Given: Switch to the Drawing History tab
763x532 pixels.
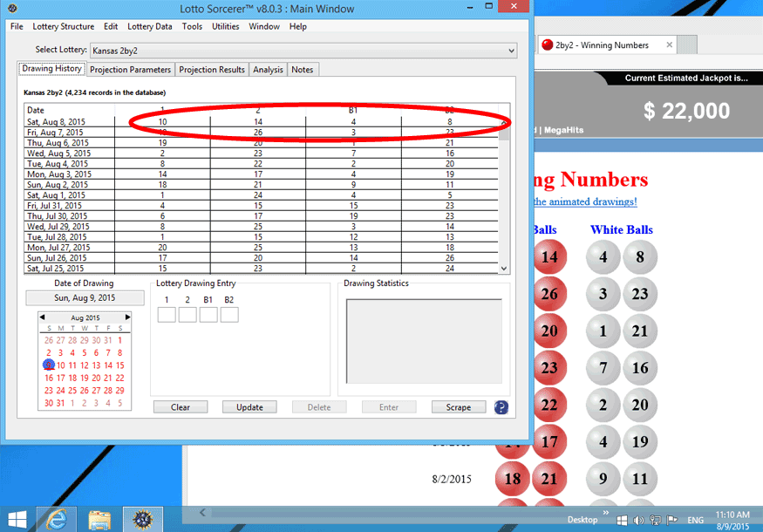Looking at the screenshot, I should click(x=52, y=69).
